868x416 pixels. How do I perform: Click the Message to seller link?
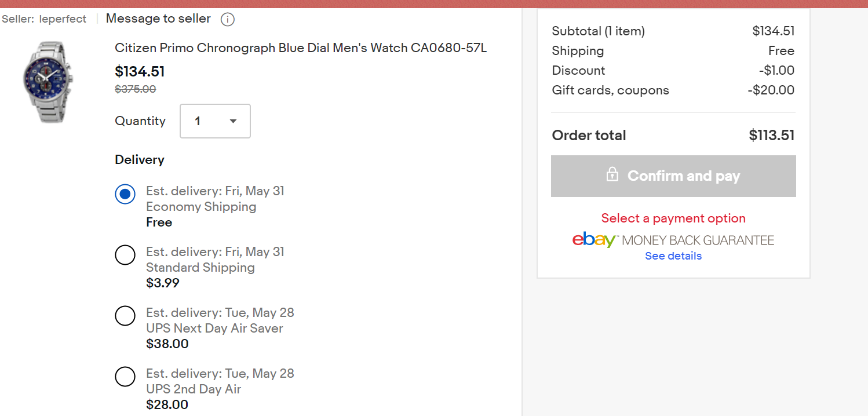[158, 19]
